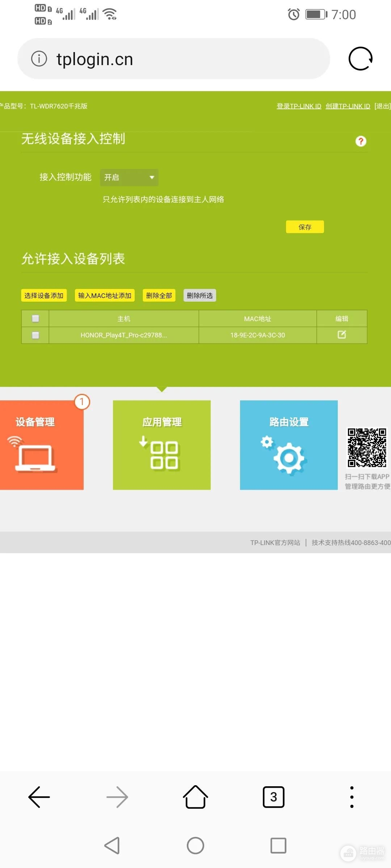Image resolution: width=391 pixels, height=868 pixels.
Task: Check the select-all checkbox in table header
Action: (x=35, y=318)
